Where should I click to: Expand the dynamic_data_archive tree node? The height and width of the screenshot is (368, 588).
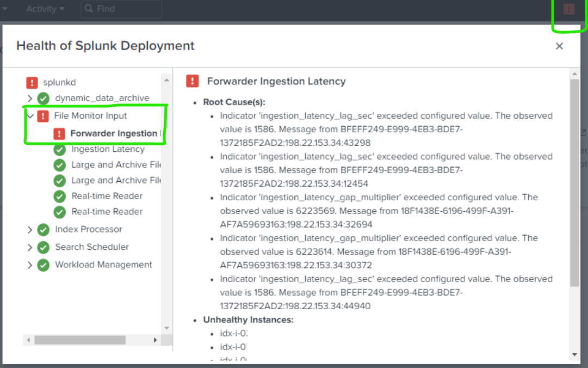(x=30, y=99)
